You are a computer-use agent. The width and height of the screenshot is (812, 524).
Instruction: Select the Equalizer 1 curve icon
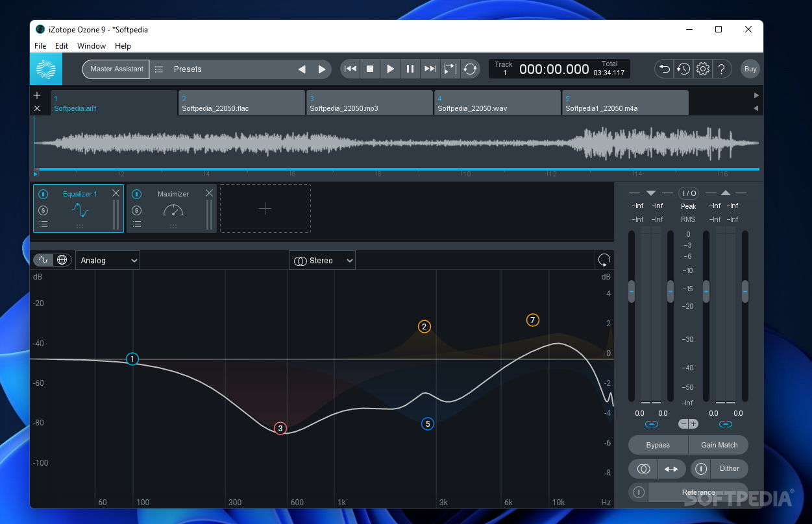coord(80,210)
